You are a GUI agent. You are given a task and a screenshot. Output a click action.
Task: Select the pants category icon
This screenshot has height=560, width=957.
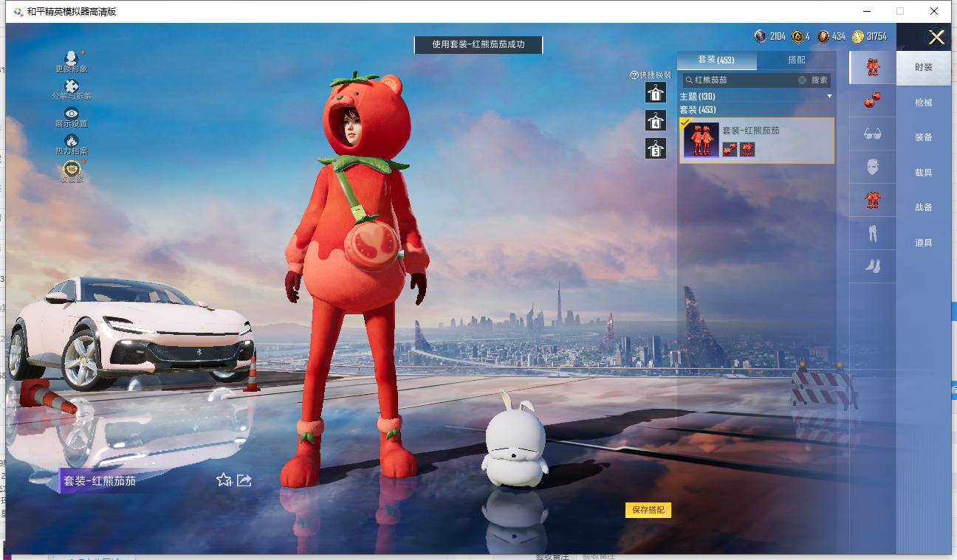pos(873,233)
